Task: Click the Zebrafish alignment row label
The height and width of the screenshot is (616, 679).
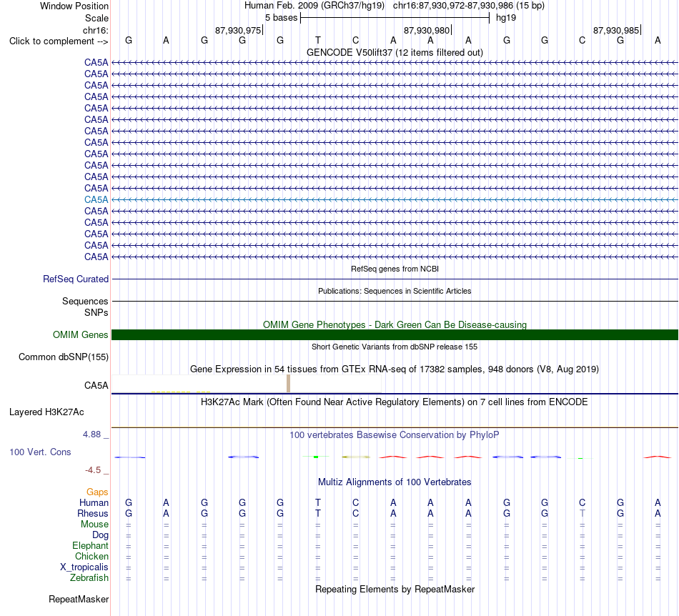Action: [x=89, y=578]
